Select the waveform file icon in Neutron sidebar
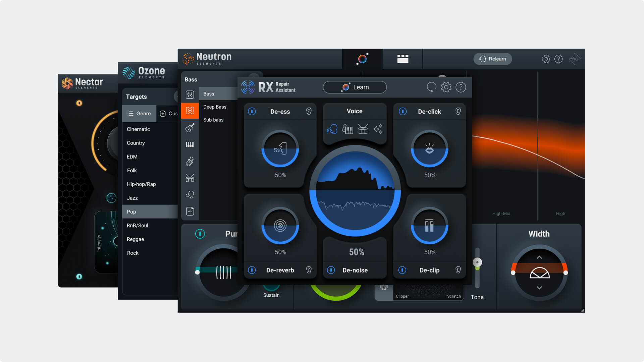644x362 pixels. coord(190,211)
